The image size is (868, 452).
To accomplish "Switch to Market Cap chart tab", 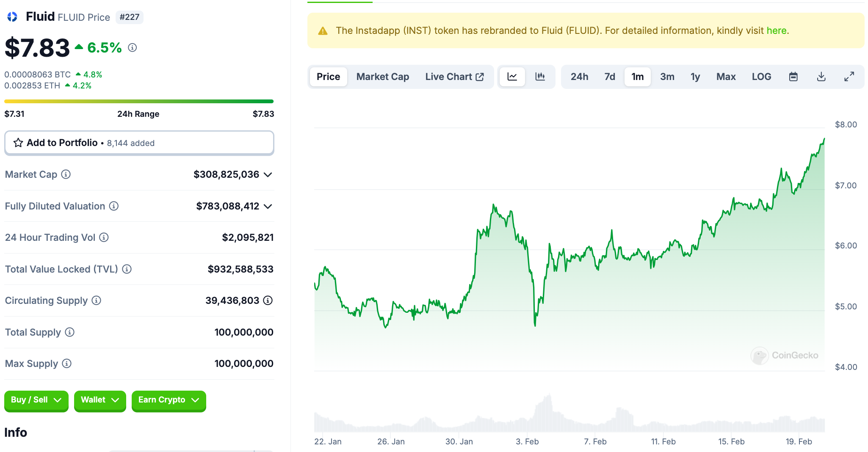I will coord(382,77).
